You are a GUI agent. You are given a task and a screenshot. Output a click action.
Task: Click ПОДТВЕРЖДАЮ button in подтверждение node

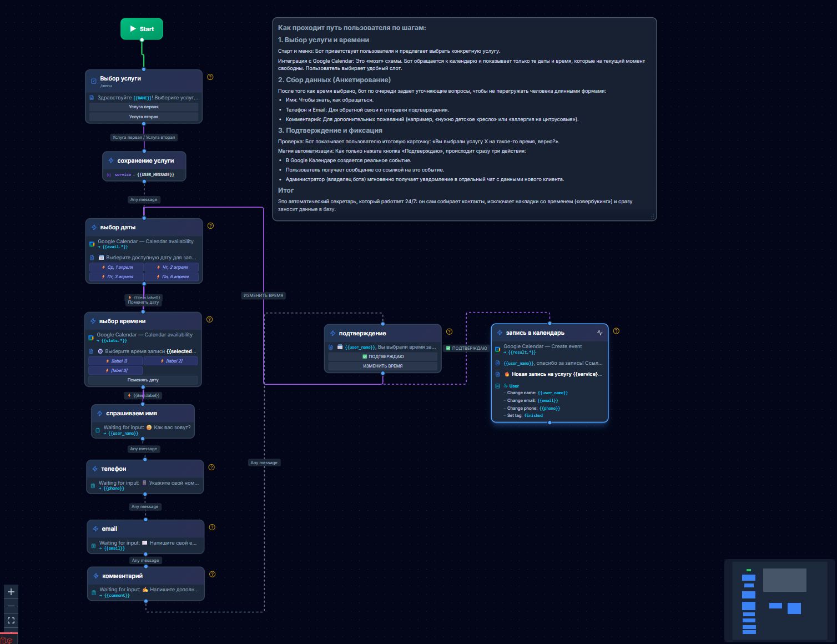[383, 357]
